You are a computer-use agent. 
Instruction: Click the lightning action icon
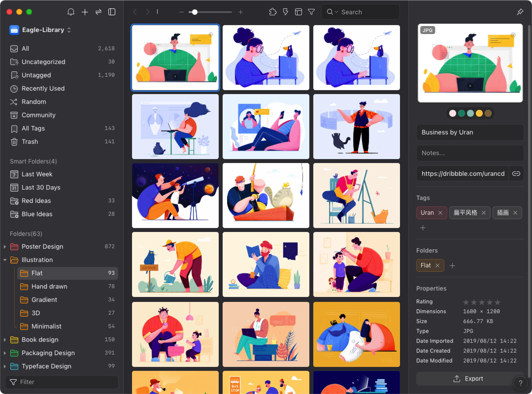pyautogui.click(x=286, y=12)
